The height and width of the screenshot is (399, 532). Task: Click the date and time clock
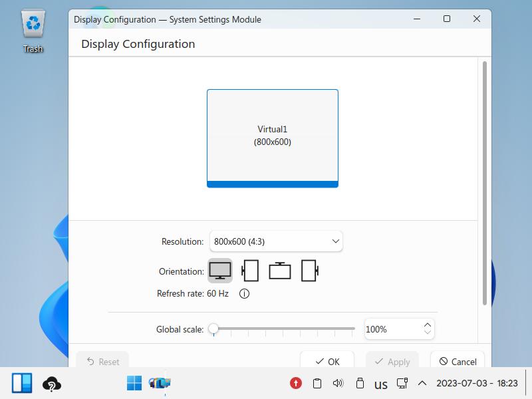coord(477,384)
